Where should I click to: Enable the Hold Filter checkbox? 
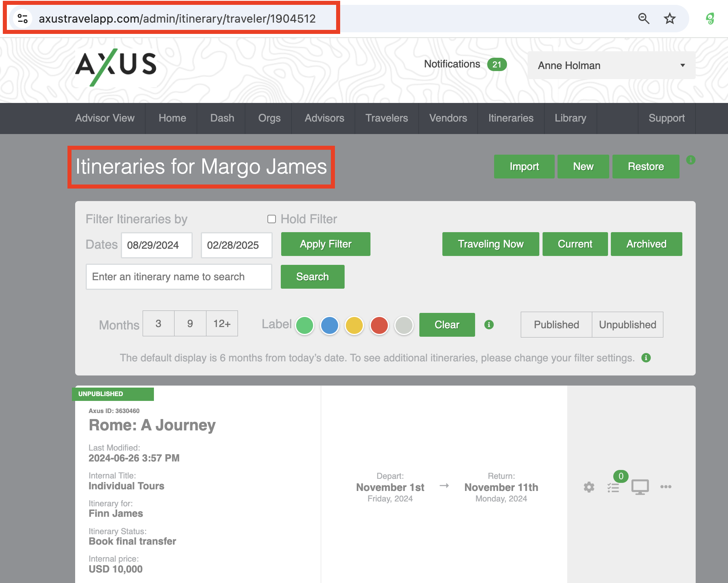tap(271, 219)
